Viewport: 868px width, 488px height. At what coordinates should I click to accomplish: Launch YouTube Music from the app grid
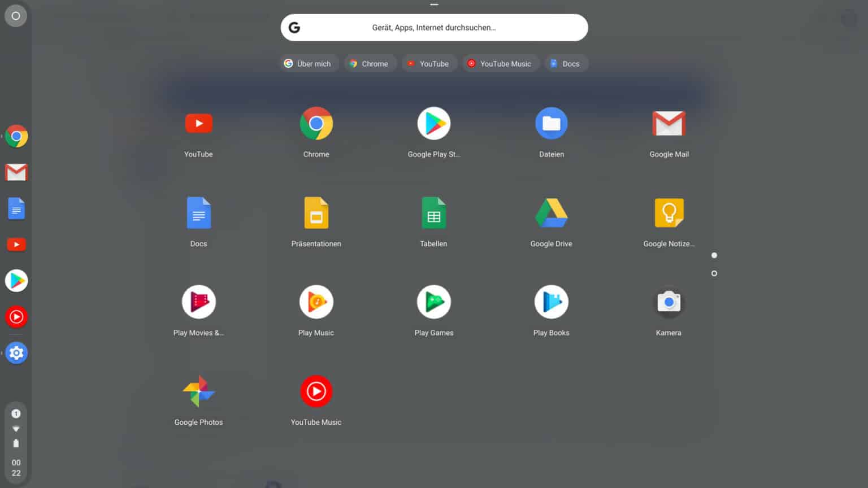[316, 391]
